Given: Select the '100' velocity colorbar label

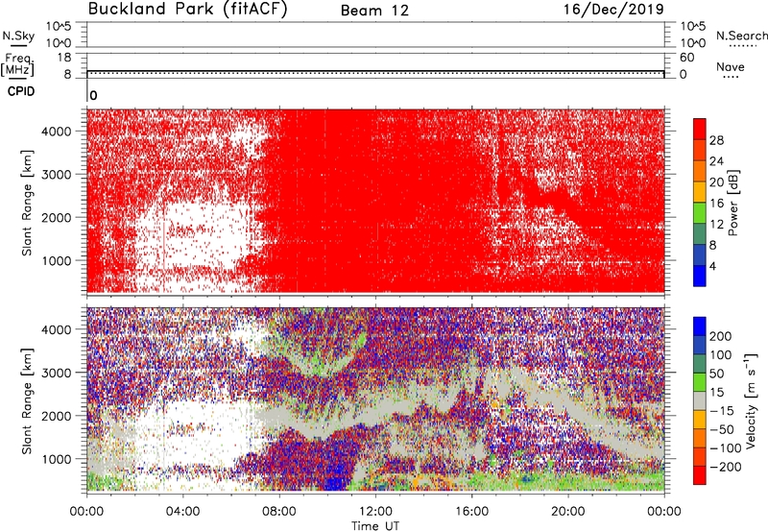Looking at the screenshot, I should tap(720, 355).
